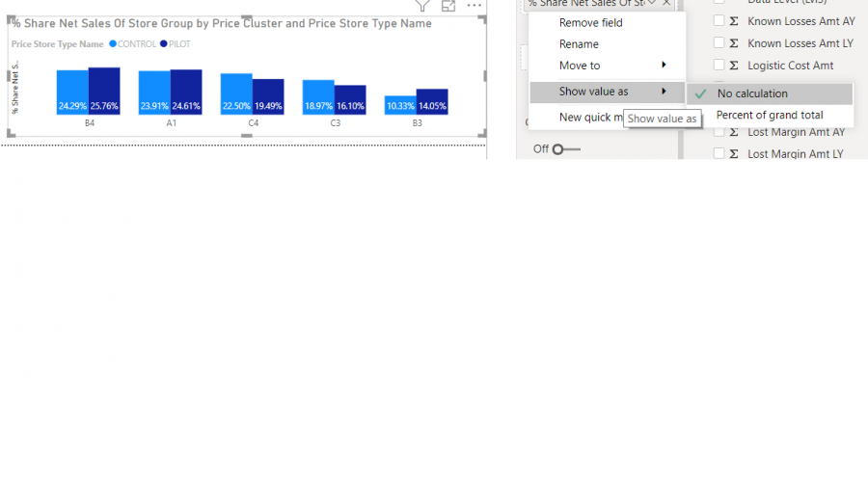Screen dimensions: 868x478
Task: Open the Move to submenu
Action: coord(608,66)
